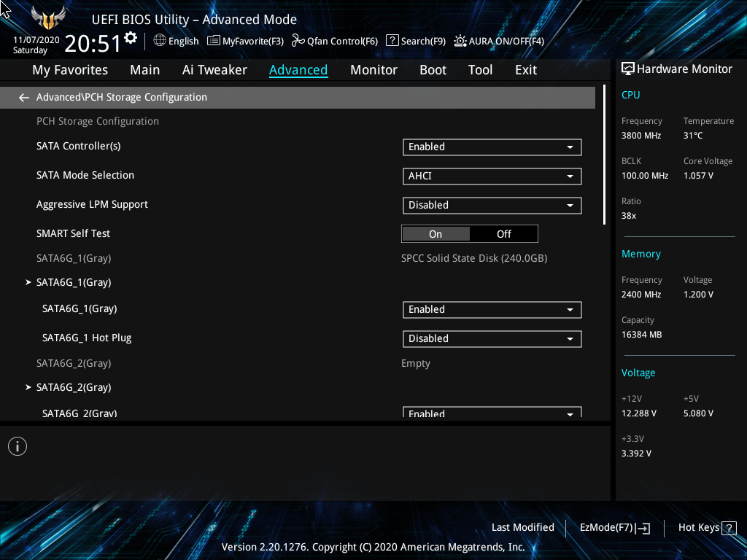Open the Ai Tweaker tab
This screenshot has width=747, height=560.
pos(214,70)
